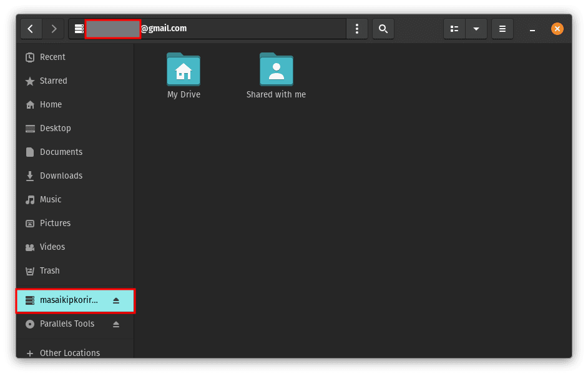Select the My Drive folder
This screenshot has height=376, width=588.
[x=184, y=76]
